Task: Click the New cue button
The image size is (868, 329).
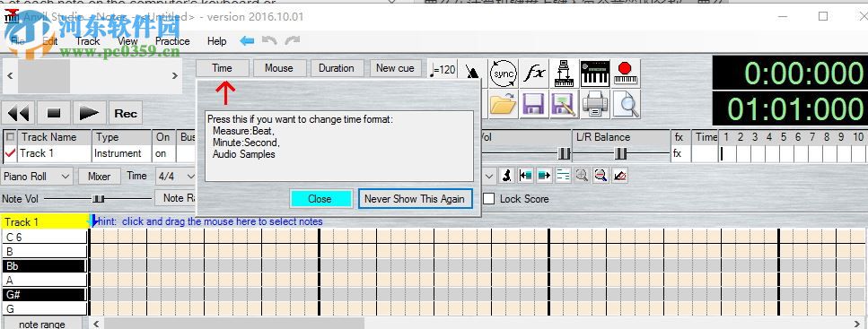Action: (395, 68)
